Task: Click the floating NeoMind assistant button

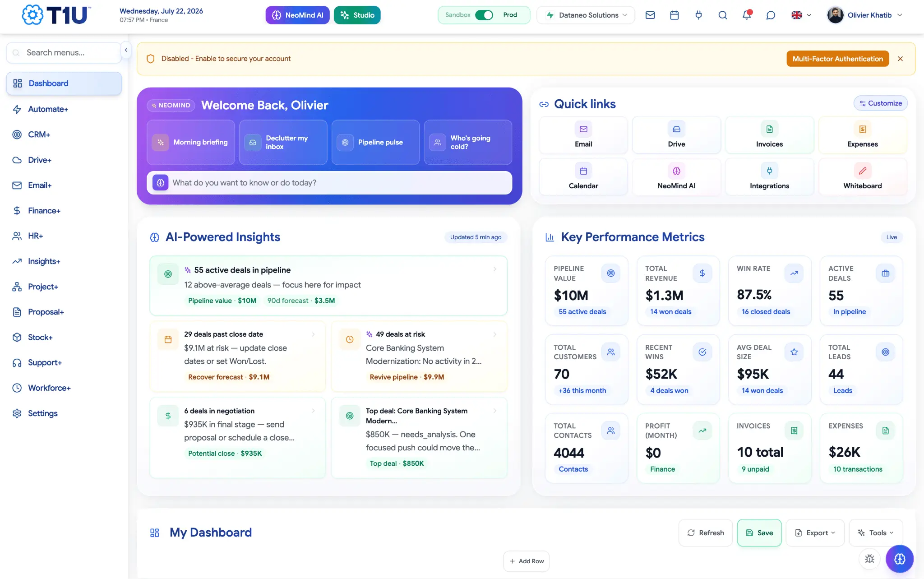Action: 900,559
